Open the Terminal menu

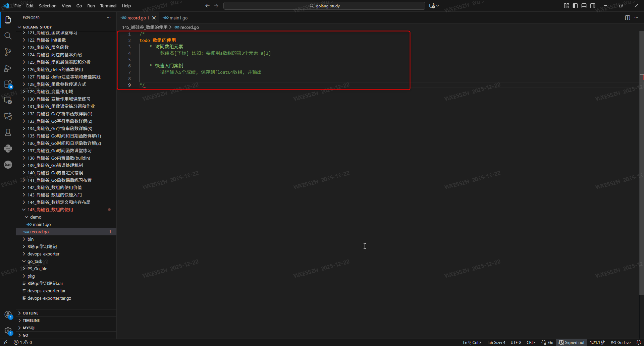[108, 6]
